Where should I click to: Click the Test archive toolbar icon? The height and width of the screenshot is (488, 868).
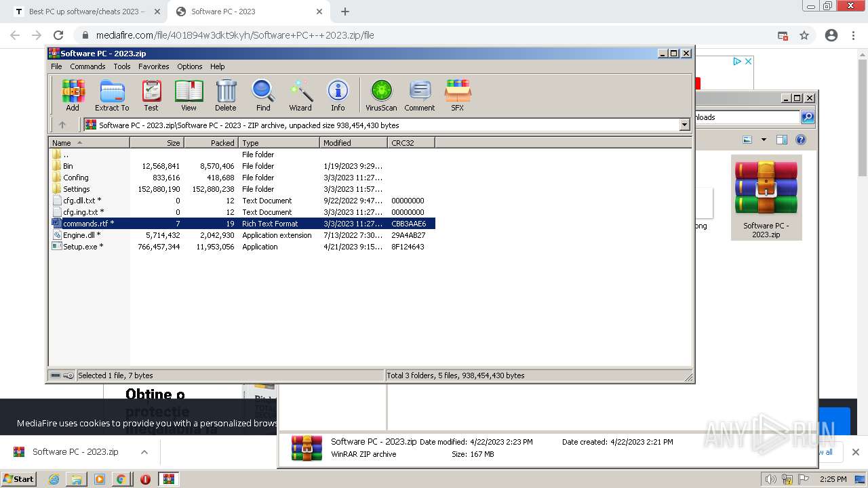coord(151,96)
